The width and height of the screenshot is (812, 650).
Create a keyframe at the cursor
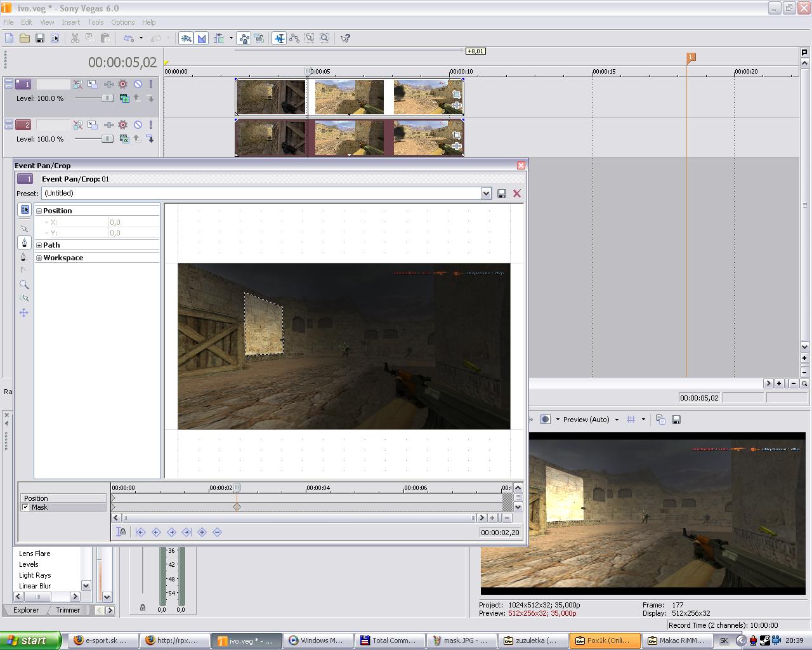click(202, 532)
